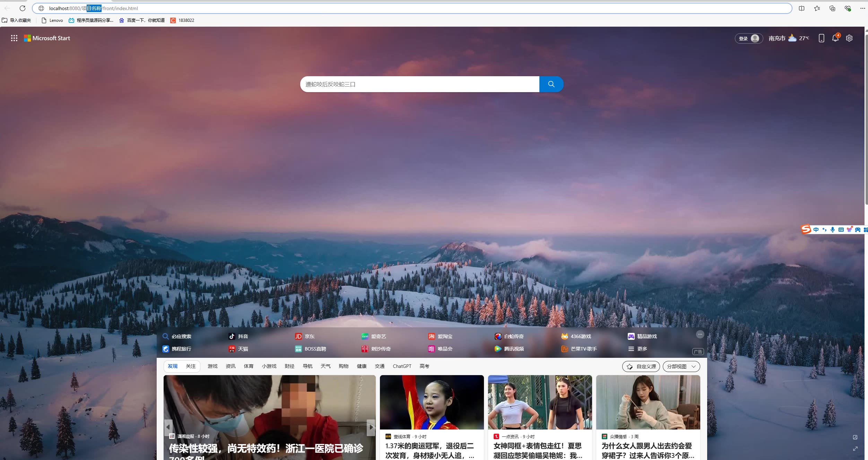
Task: Open browser favorites star icon
Action: (817, 8)
